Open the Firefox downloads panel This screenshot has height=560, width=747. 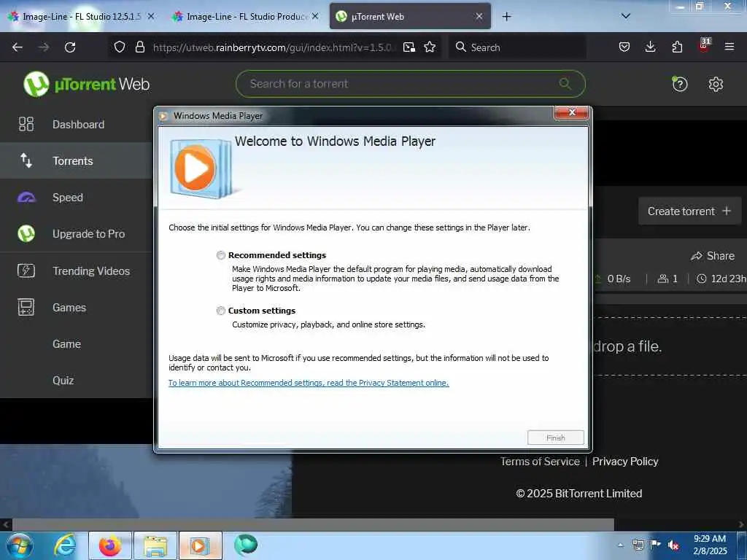(x=650, y=47)
